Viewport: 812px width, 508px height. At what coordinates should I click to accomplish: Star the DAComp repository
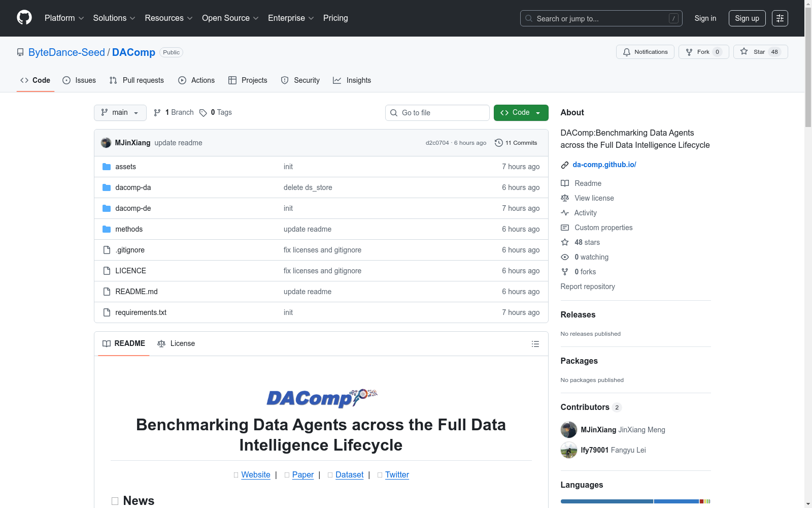(x=760, y=52)
